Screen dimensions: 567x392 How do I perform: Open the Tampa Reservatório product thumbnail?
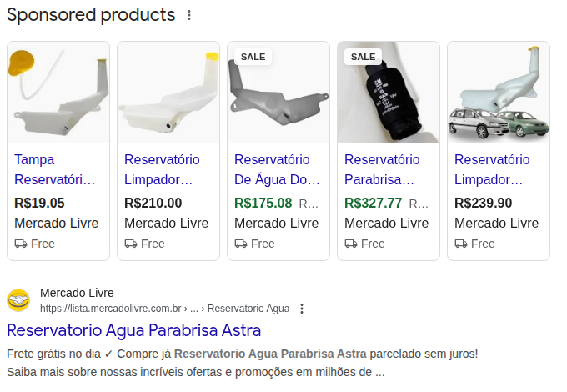(58, 93)
